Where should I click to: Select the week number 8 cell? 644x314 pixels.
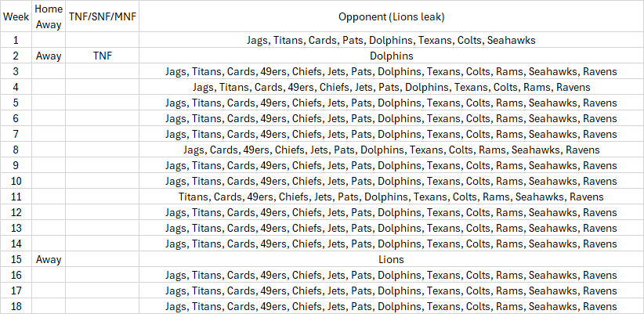click(16, 150)
